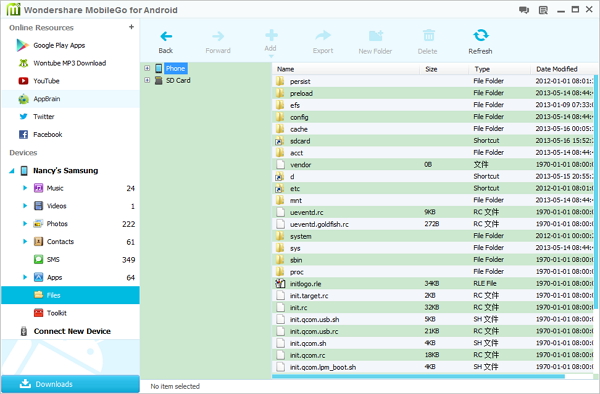Add a new online resource with plus
The image size is (600, 394).
pyautogui.click(x=131, y=27)
